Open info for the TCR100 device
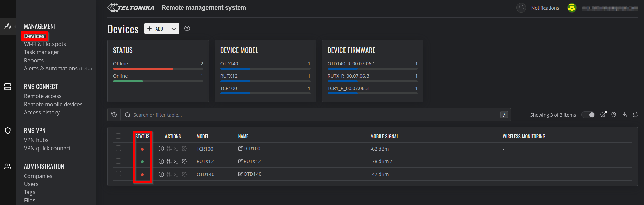 click(x=161, y=149)
